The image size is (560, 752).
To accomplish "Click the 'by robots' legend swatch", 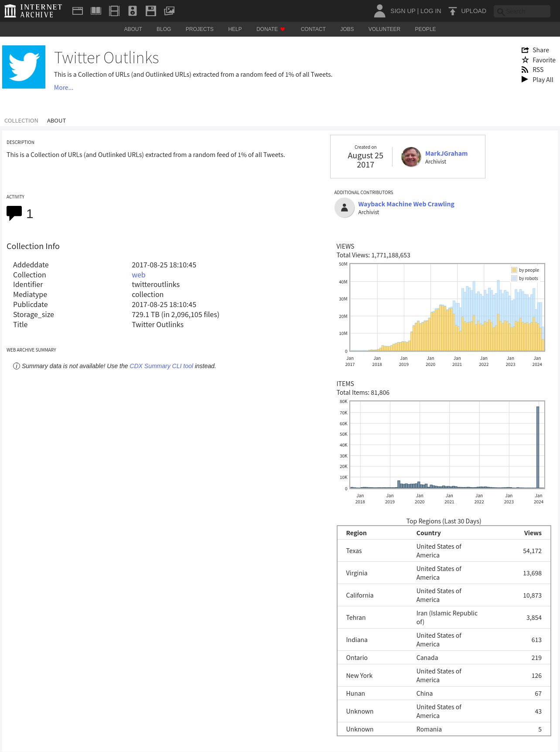I will [514, 278].
